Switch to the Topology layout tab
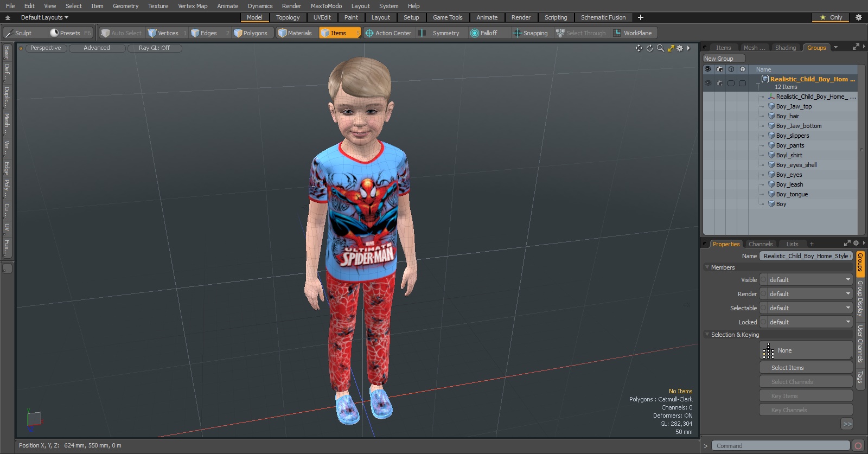868x454 pixels. pos(288,17)
